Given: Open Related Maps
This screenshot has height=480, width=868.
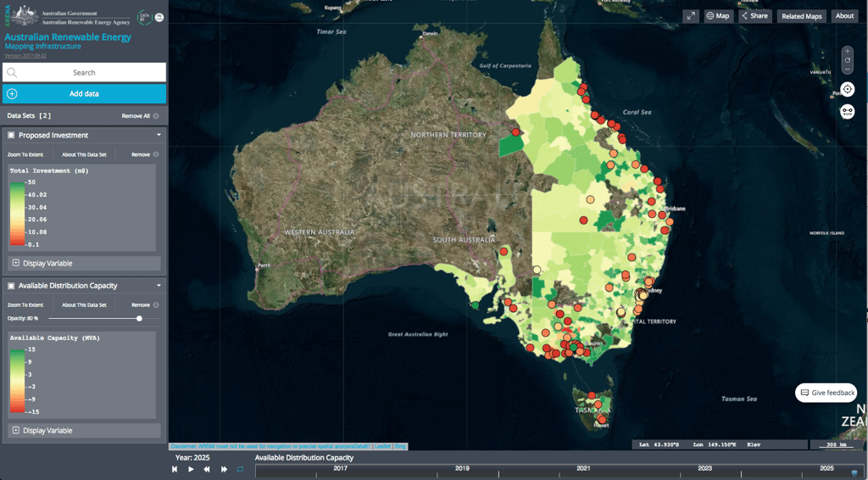Looking at the screenshot, I should 802,16.
